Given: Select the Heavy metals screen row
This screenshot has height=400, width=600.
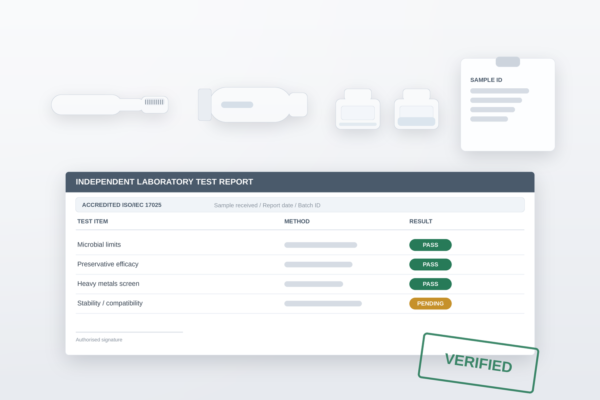Looking at the screenshot, I should pyautogui.click(x=300, y=284).
